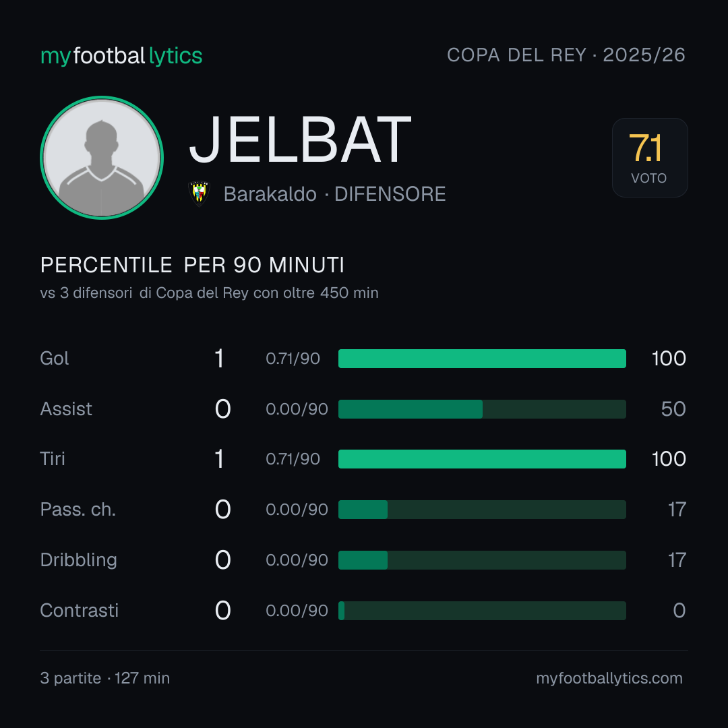Select the Tiri percentile bar
The height and width of the screenshot is (728, 728).
click(482, 459)
